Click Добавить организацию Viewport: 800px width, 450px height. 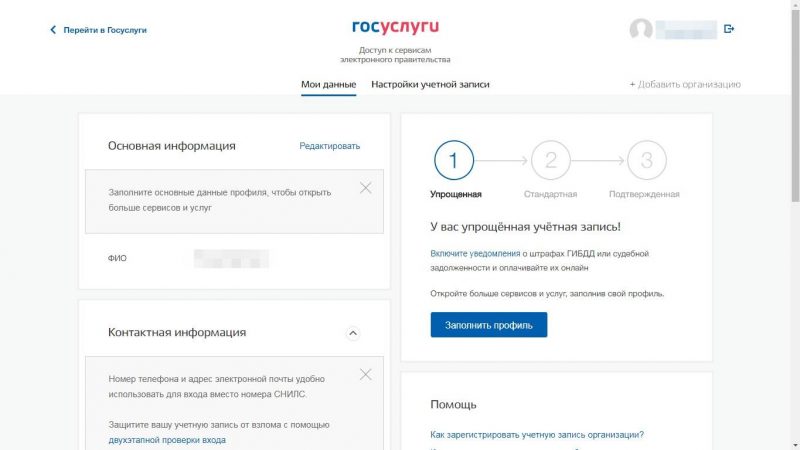click(685, 85)
